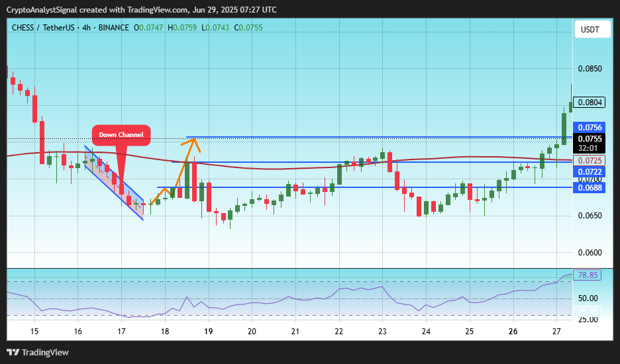The height and width of the screenshot is (364, 620).
Task: Click date 19 on the time axis
Action: tap(209, 332)
